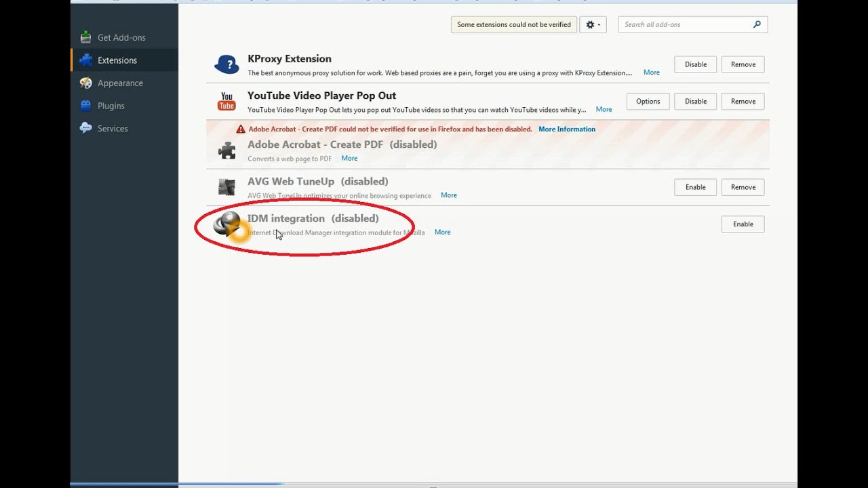The width and height of the screenshot is (868, 488).
Task: Open More link for IDM integration
Action: [442, 232]
